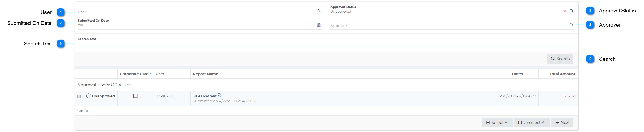This screenshot has width=644, height=132.
Task: Tick the row selection checkbox for 0ZPICKLE
Action: point(79,96)
